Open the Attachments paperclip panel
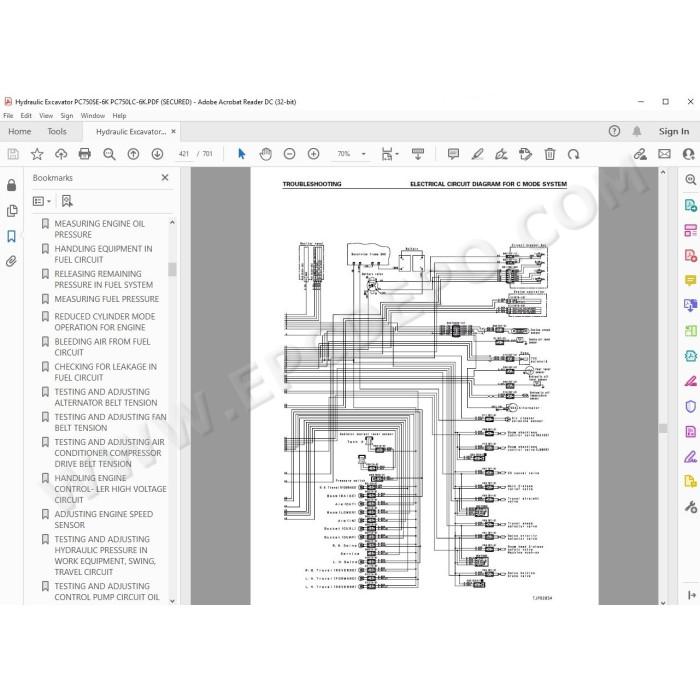The height and width of the screenshot is (700, 700). pos(12,261)
